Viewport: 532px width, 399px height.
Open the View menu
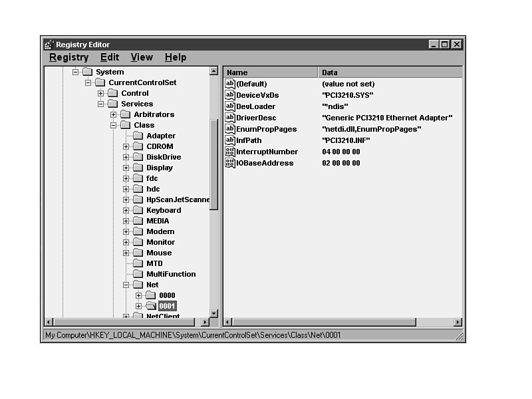[x=142, y=57]
